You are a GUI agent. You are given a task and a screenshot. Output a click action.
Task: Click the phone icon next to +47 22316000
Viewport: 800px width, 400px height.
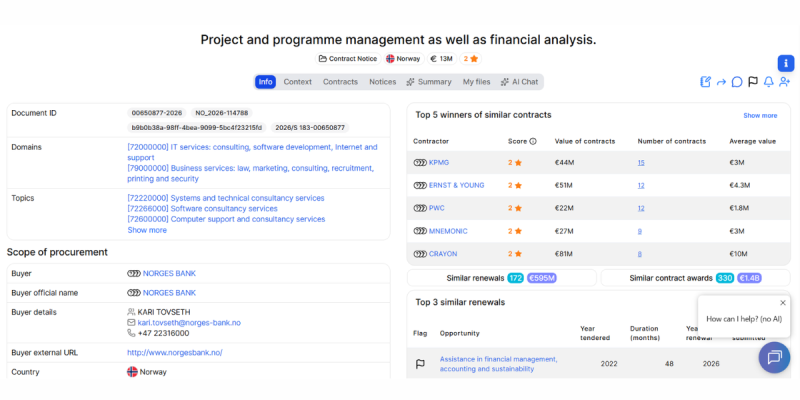(131, 333)
